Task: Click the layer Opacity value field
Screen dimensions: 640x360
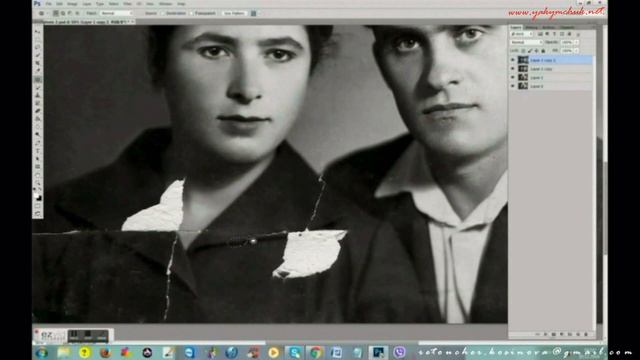Action: tap(567, 42)
